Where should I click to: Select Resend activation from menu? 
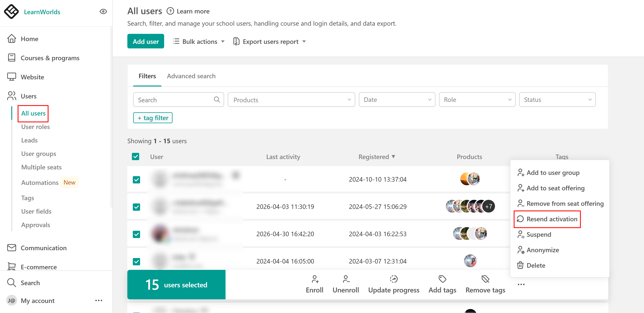click(547, 219)
